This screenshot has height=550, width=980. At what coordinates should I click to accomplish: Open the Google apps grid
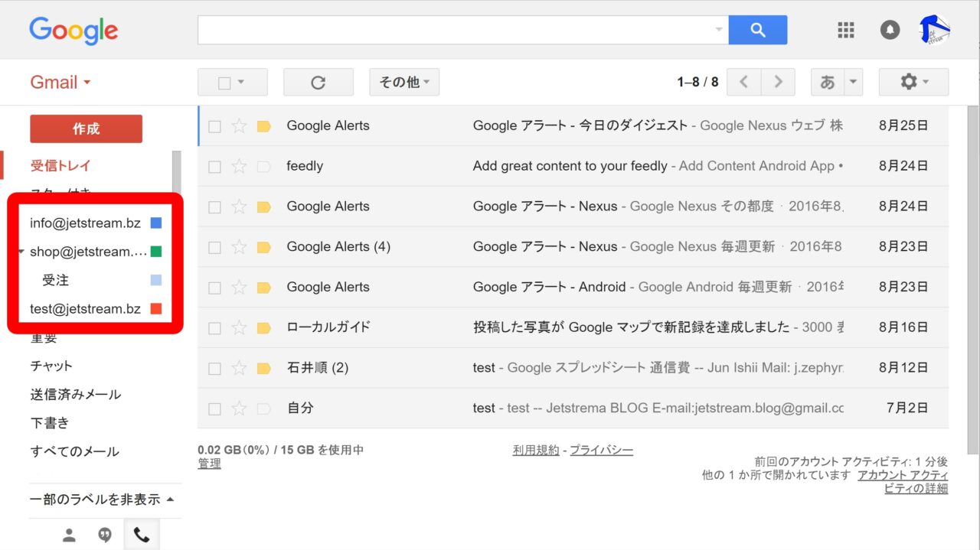pyautogui.click(x=845, y=30)
